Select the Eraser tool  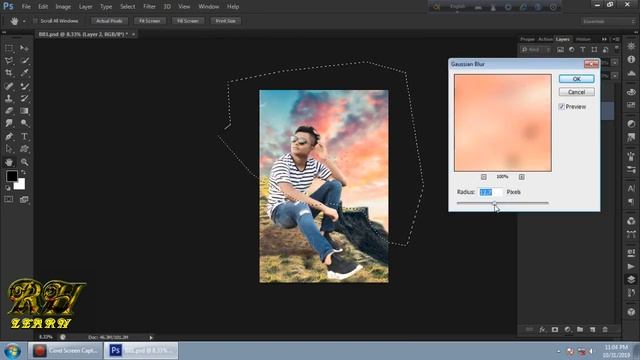[x=9, y=111]
